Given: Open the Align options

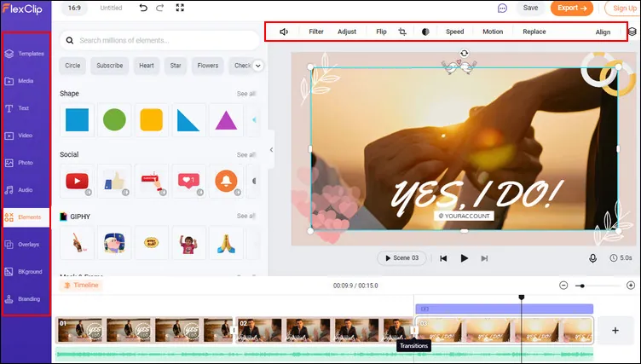Looking at the screenshot, I should tap(603, 32).
